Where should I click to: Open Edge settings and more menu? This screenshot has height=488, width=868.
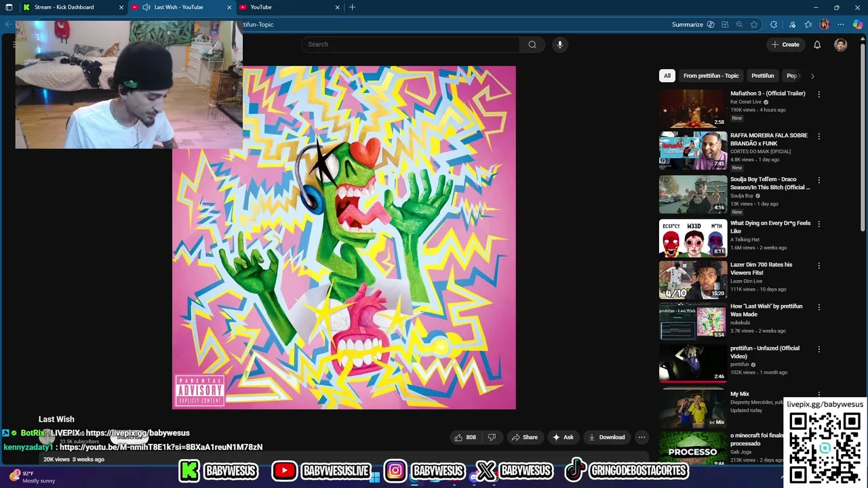click(841, 24)
